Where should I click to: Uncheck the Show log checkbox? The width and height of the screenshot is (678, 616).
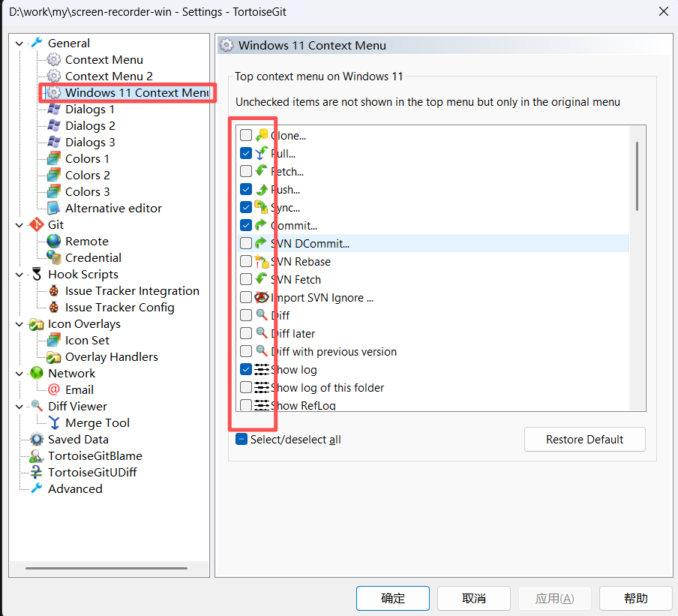[246, 369]
